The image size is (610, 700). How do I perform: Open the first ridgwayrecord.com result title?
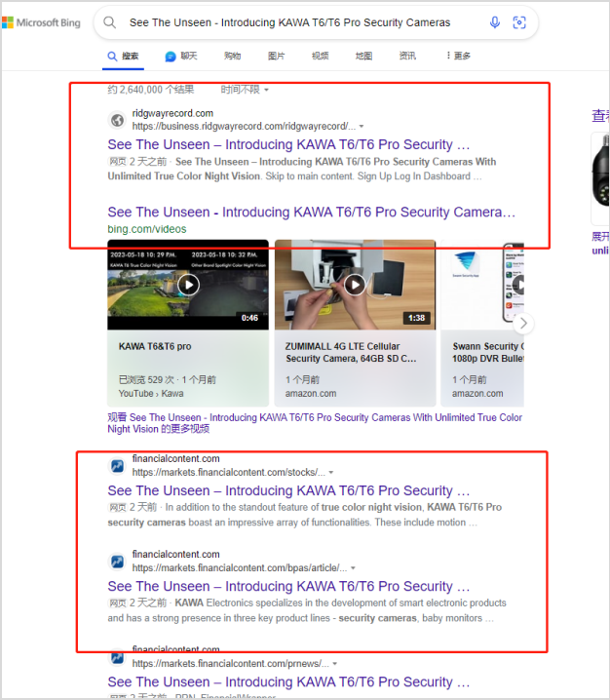click(x=288, y=144)
